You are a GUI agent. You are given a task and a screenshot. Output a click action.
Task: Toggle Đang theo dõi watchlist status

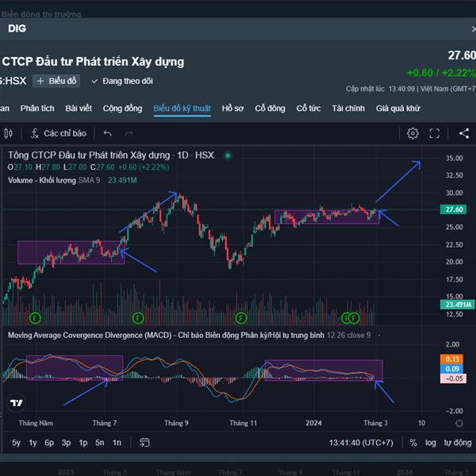(x=121, y=81)
